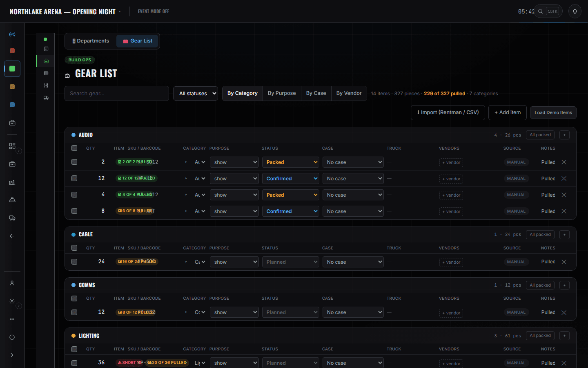The image size is (588, 368).
Task: Open the factory chart icon in the sidebar
Action: tap(12, 182)
